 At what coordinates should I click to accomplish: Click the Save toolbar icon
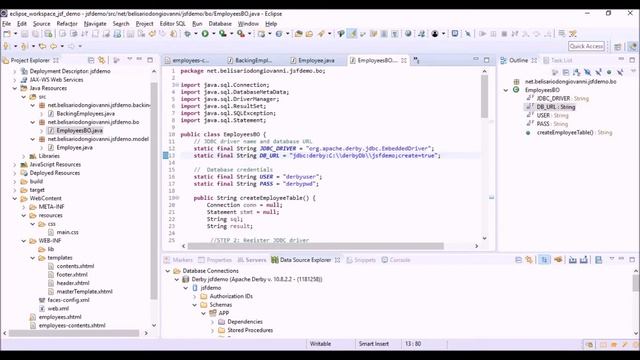pos(24,33)
